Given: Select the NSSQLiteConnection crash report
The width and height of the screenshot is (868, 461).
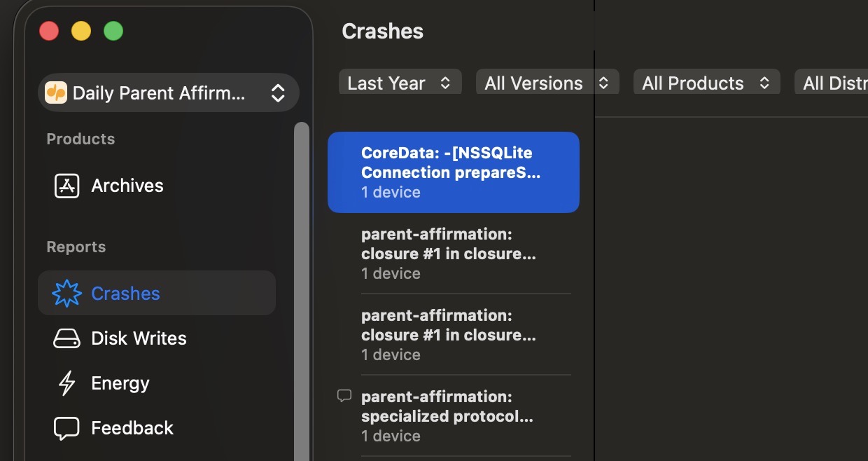Looking at the screenshot, I should pos(453,172).
